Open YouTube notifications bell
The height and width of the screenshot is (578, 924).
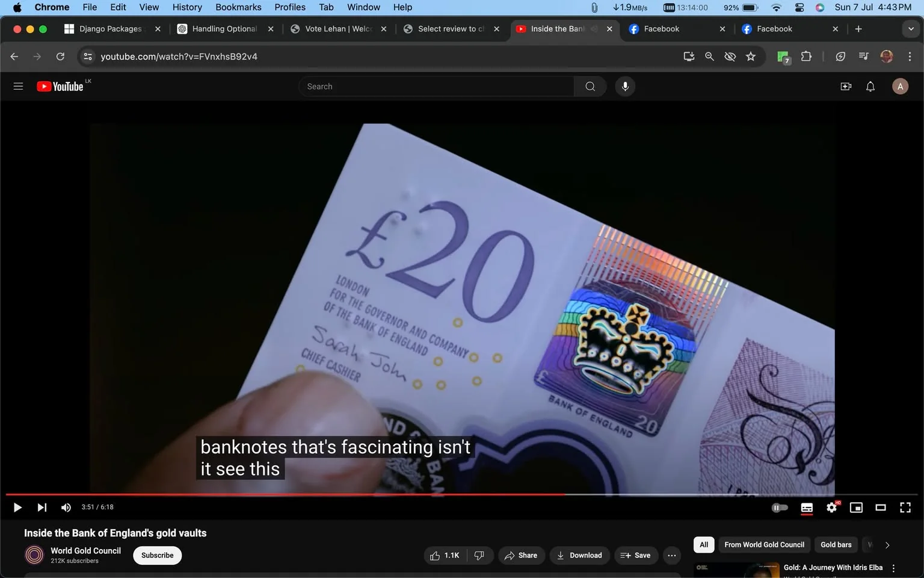point(870,87)
